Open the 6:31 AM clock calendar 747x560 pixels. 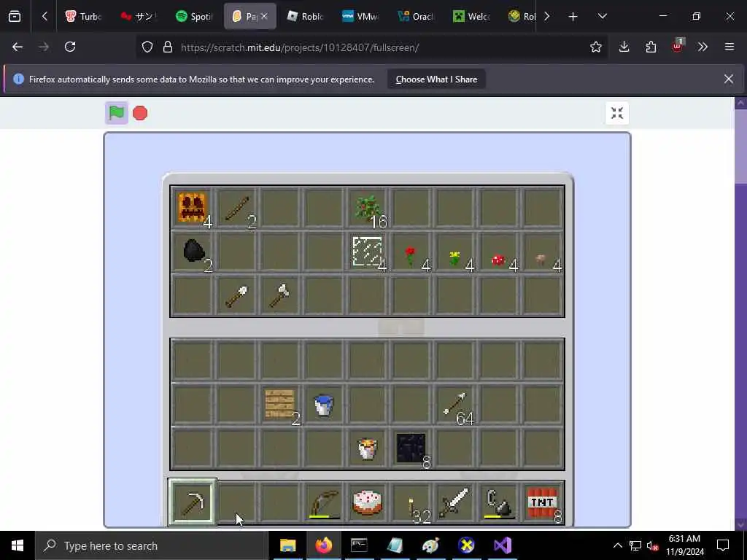(684, 545)
